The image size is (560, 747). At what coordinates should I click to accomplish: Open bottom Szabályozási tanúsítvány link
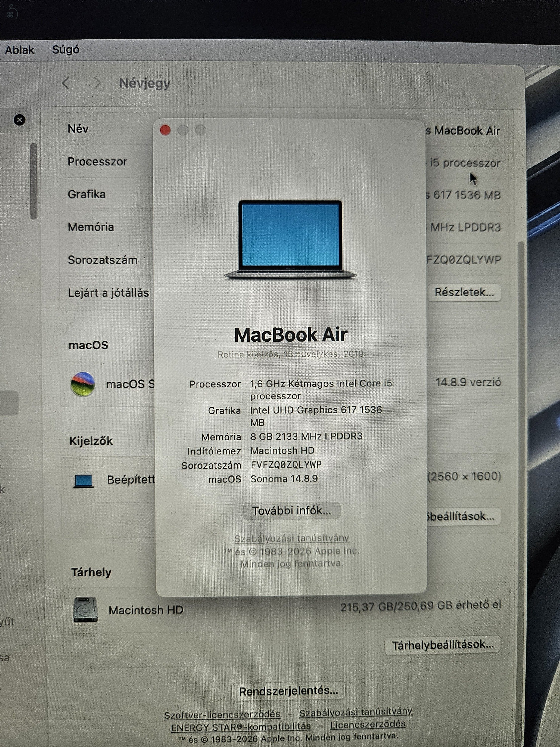[x=356, y=712]
